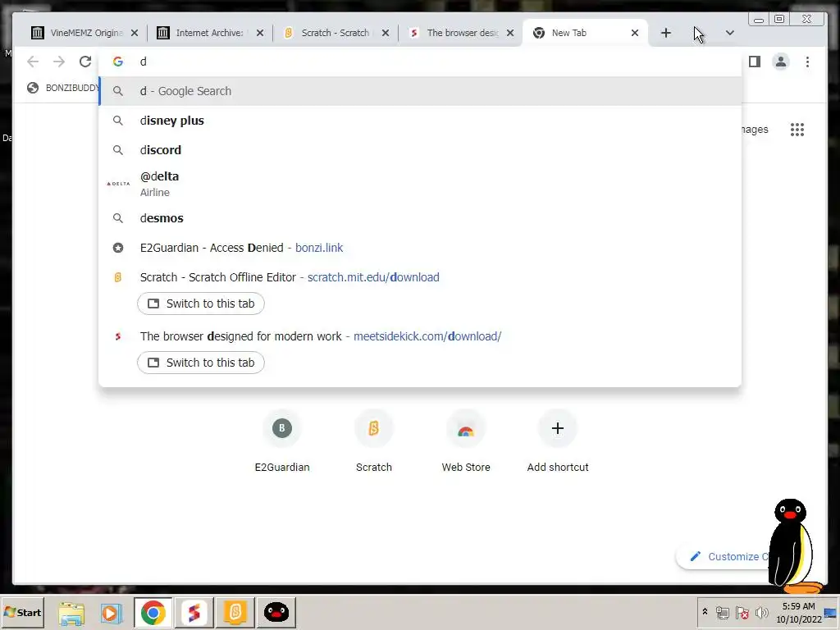Open the Scratch shortcut tile

coord(374,442)
